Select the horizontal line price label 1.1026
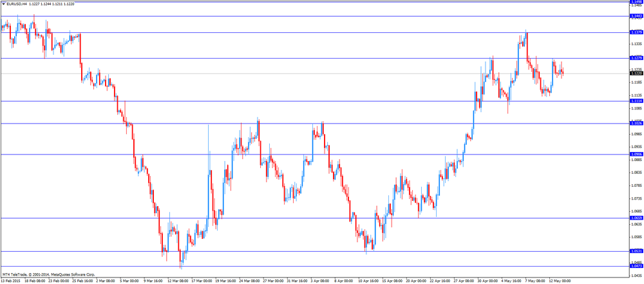 636,123
